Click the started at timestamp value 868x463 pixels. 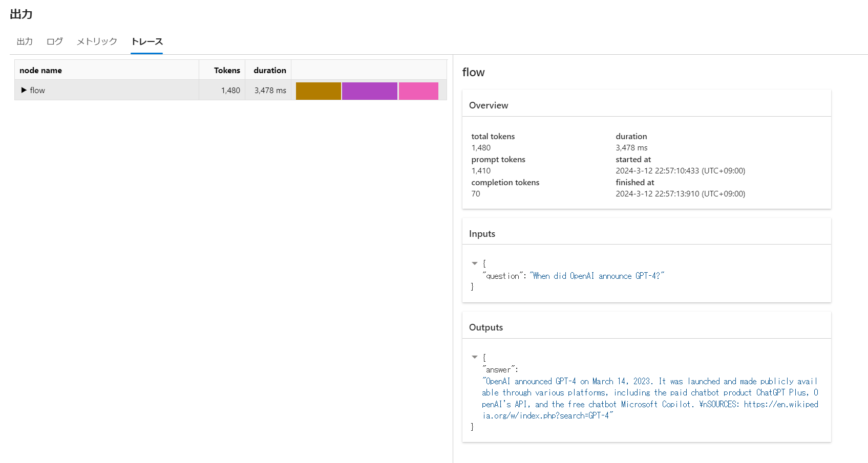tap(680, 170)
